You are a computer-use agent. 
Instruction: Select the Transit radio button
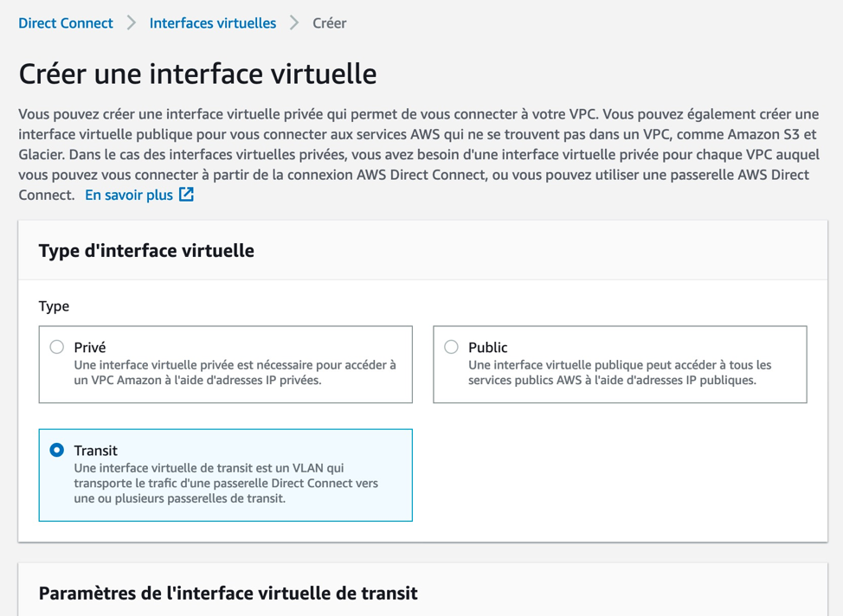tap(57, 450)
